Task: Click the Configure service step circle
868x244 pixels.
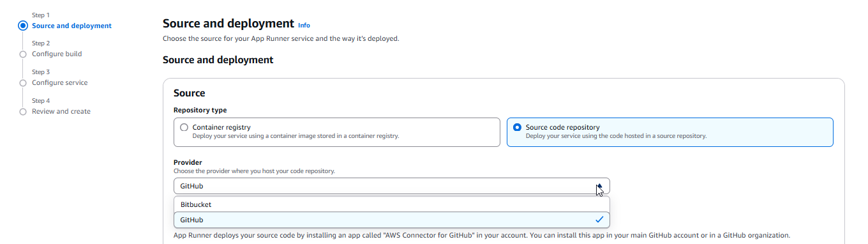Action: tap(23, 83)
